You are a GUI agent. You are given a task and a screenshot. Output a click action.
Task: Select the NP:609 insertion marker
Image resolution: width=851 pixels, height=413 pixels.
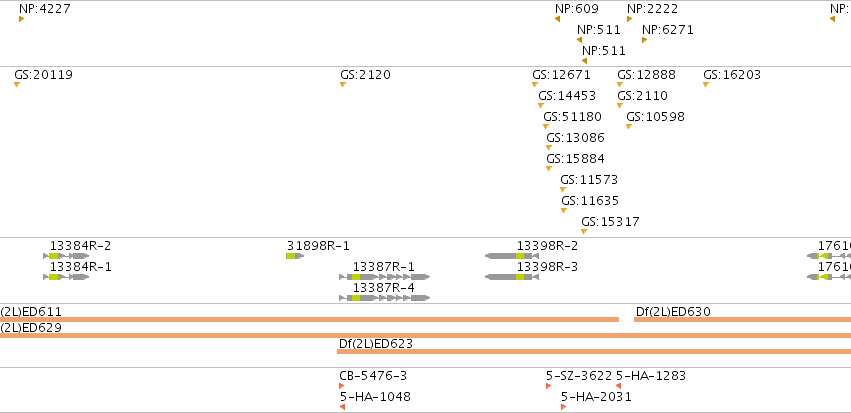(x=557, y=19)
